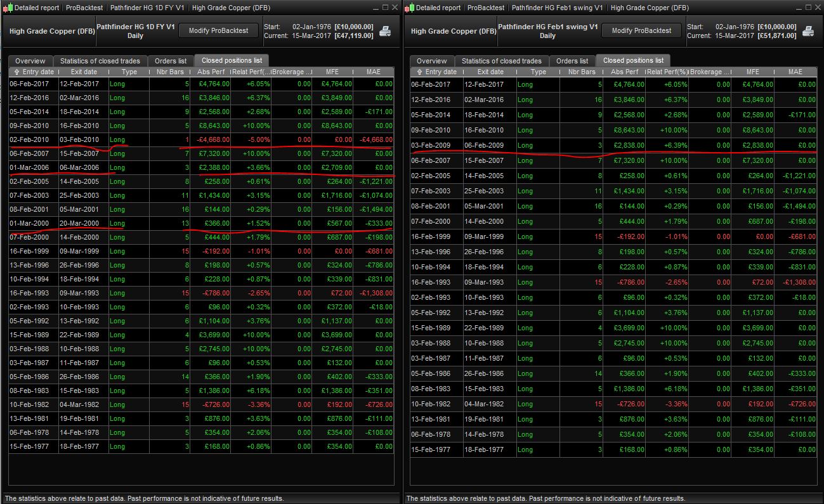This screenshot has width=824, height=504.
Task: Sort by Entry date column in left window
Action: tap(33, 72)
